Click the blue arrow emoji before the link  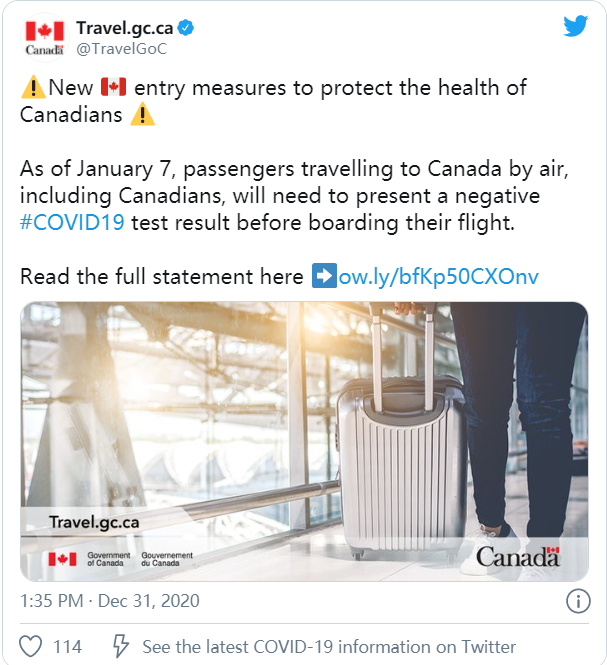coord(323,276)
